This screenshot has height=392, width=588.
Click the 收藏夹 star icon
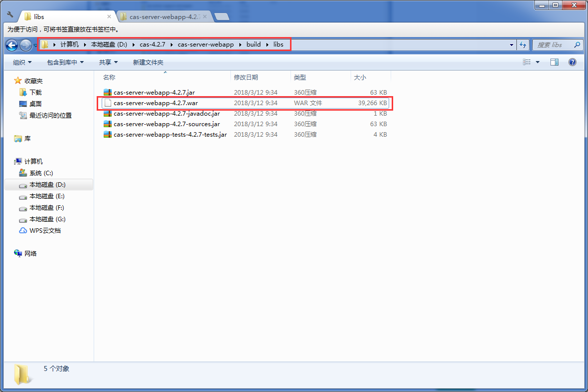pyautogui.click(x=18, y=81)
